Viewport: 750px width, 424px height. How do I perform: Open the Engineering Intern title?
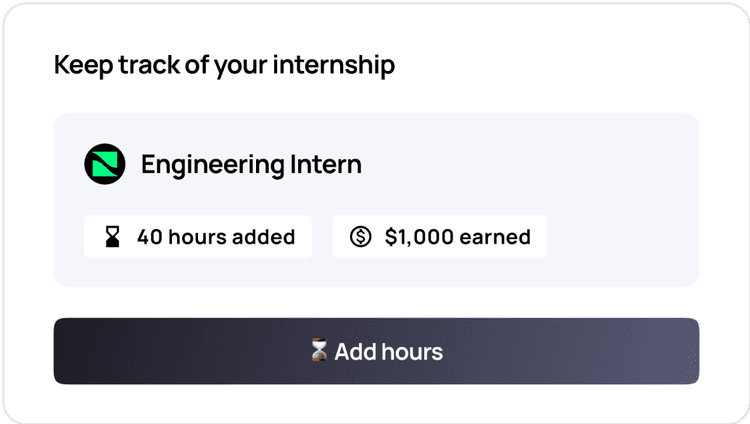point(251,165)
